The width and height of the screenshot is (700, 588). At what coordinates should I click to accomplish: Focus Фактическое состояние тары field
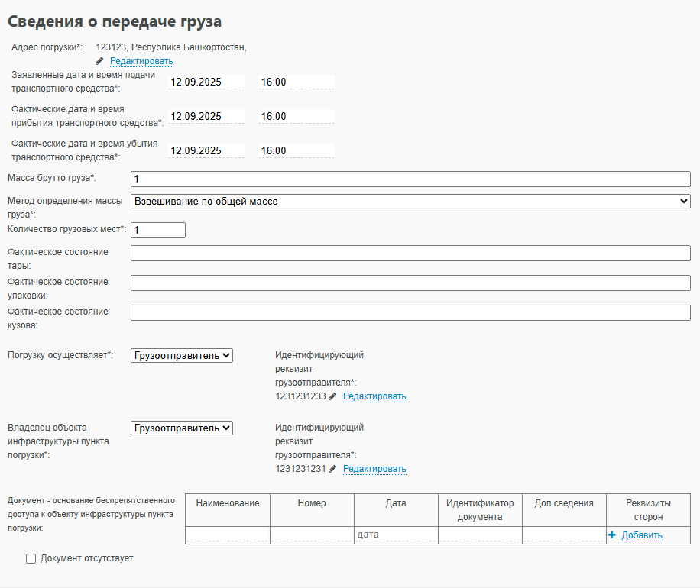coord(410,253)
